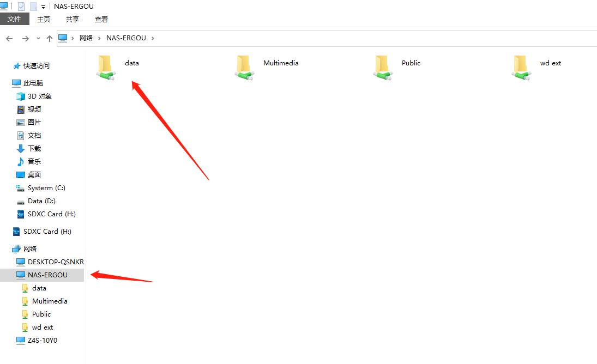Viewport: 597px width, 364px height.
Task: Open the standalone SDXC Card (H:) entry
Action: 47,231
